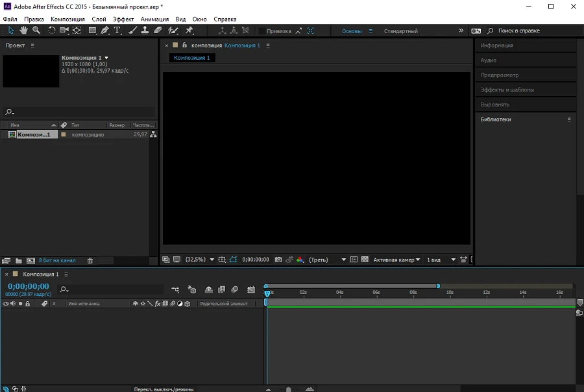Toggle hide shy layers switch
Viewport: 584px width, 392px height.
point(209,289)
